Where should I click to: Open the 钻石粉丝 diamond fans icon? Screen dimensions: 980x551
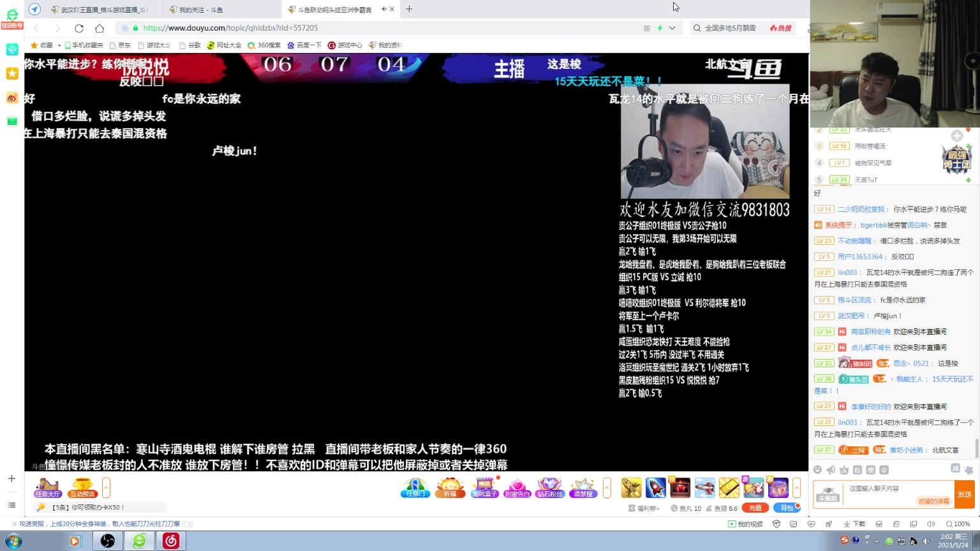pyautogui.click(x=550, y=488)
